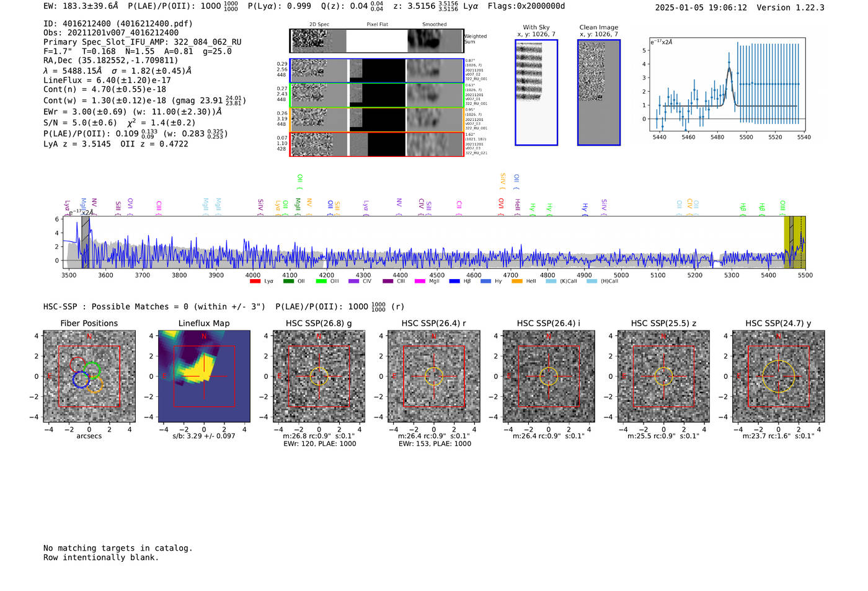Click the EW: 183.3±39.6Å header value

tap(81, 6)
